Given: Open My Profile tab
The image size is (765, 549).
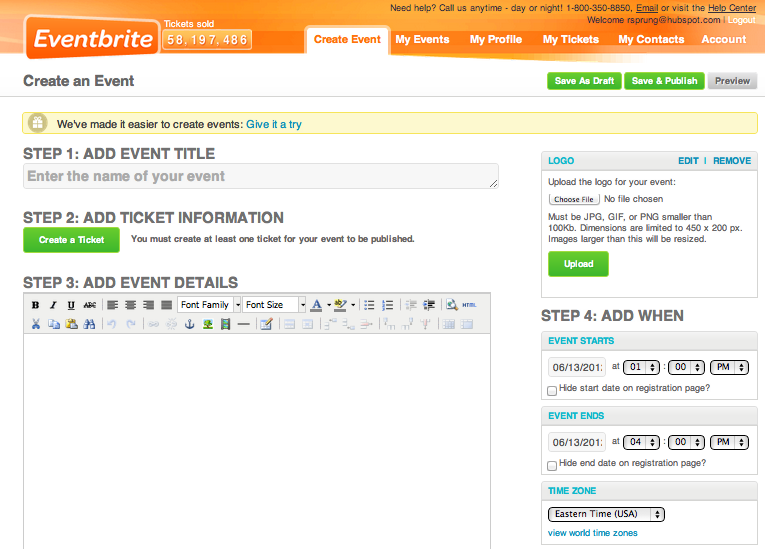Looking at the screenshot, I should (496, 40).
